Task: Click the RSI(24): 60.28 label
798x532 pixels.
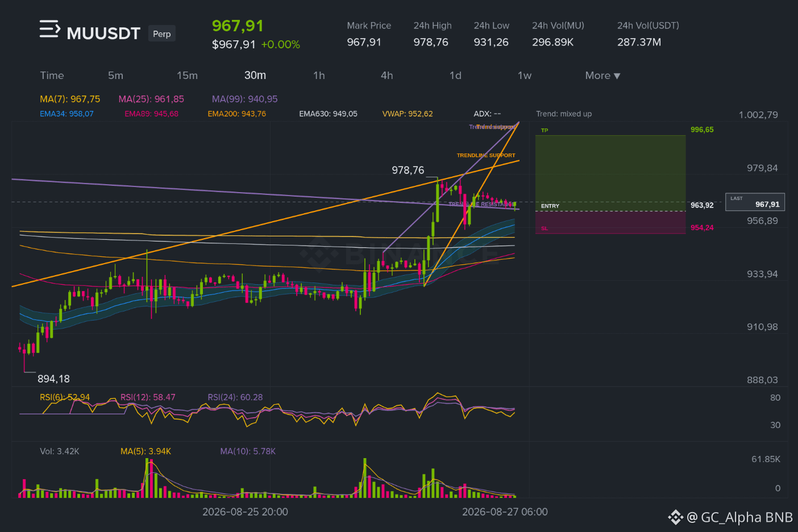Action: click(x=235, y=397)
